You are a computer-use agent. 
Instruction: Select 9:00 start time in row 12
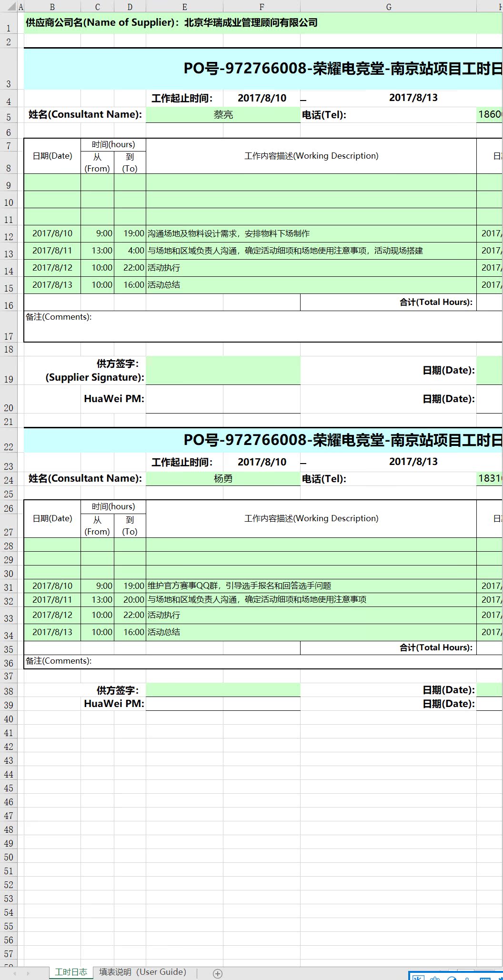(x=98, y=233)
